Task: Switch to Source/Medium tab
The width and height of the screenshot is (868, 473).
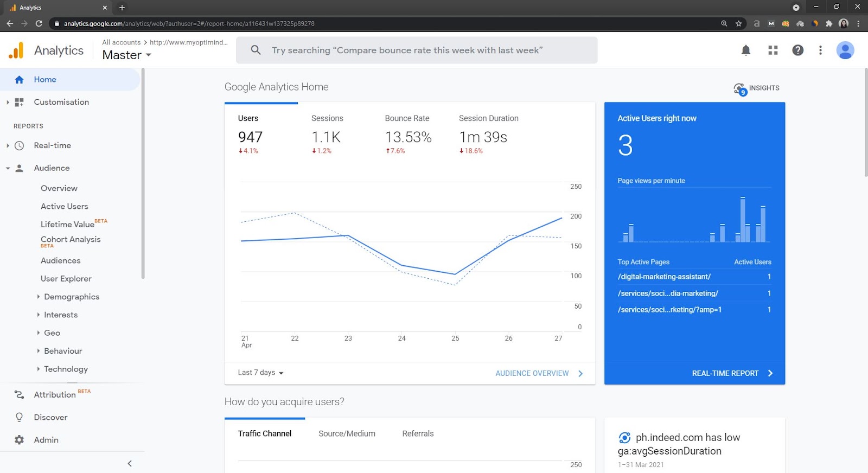Action: (x=347, y=433)
